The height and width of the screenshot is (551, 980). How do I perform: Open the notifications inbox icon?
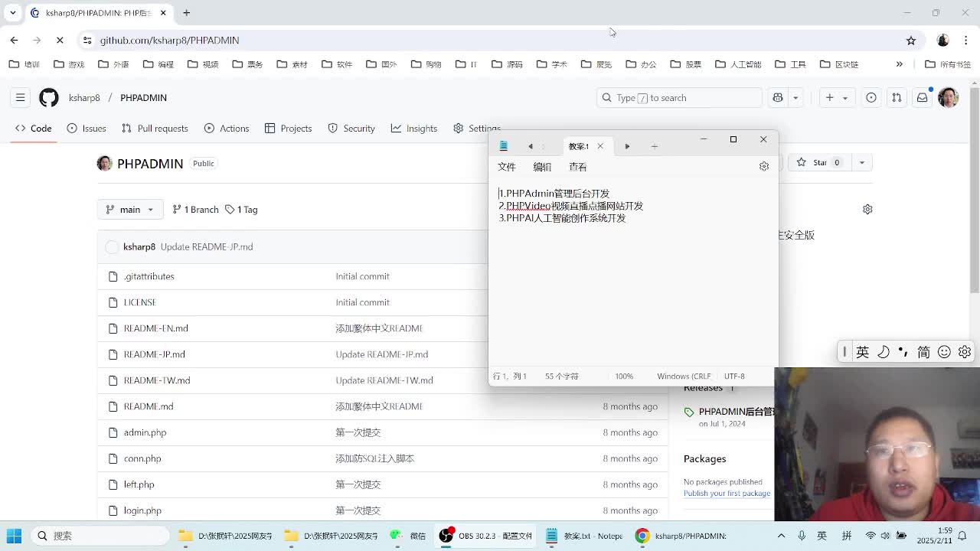923,97
